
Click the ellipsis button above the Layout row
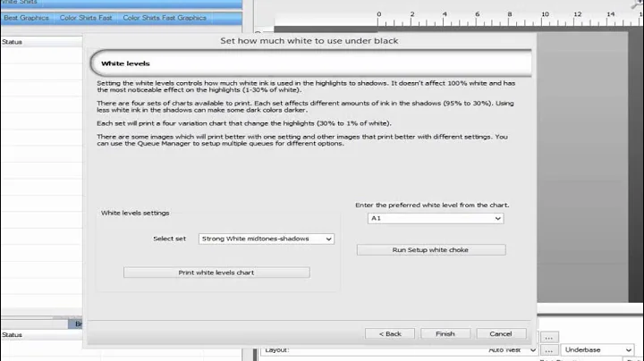click(548, 337)
